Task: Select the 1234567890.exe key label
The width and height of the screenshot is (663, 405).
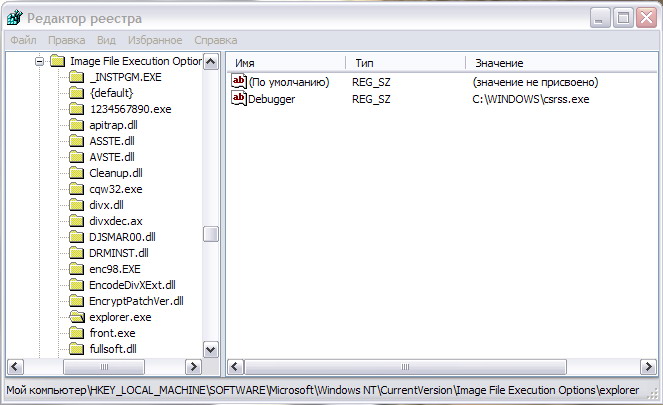Action: click(131, 109)
